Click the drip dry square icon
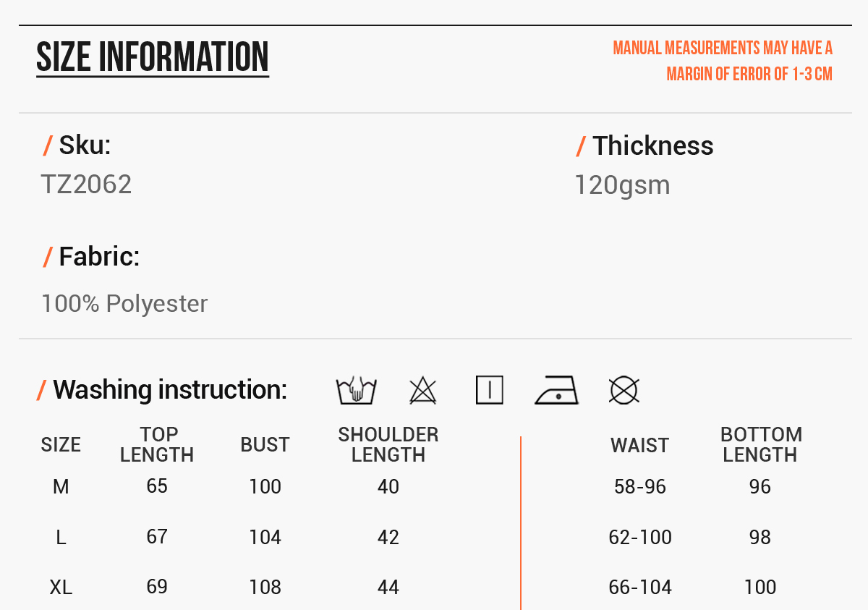Viewport: 868px width, 610px height. [490, 391]
